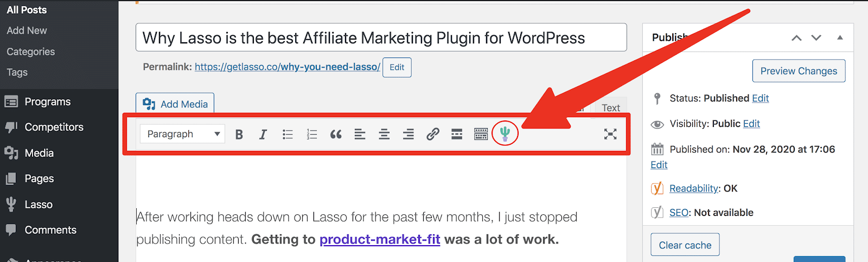Click the post title field

381,37
